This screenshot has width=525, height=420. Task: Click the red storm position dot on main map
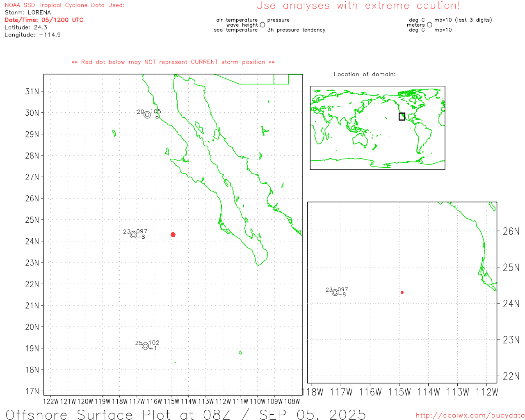coord(173,235)
